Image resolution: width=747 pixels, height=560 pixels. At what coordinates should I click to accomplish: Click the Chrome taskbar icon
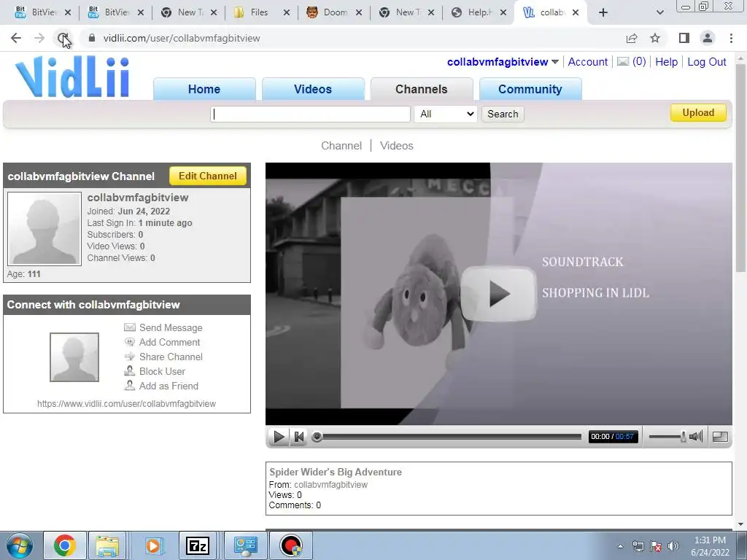tap(65, 545)
